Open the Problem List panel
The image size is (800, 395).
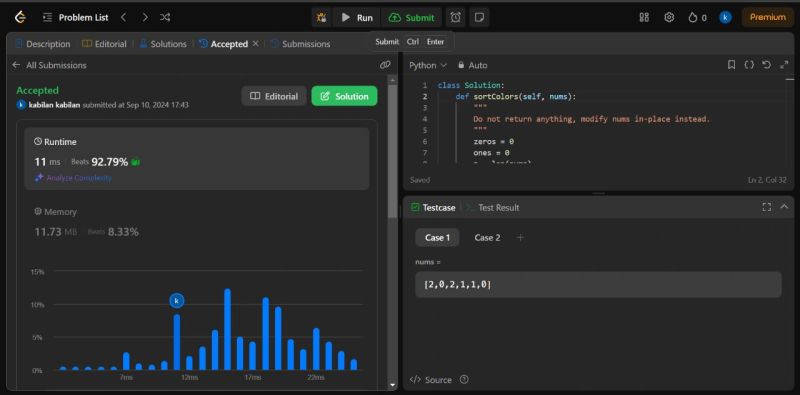76,17
